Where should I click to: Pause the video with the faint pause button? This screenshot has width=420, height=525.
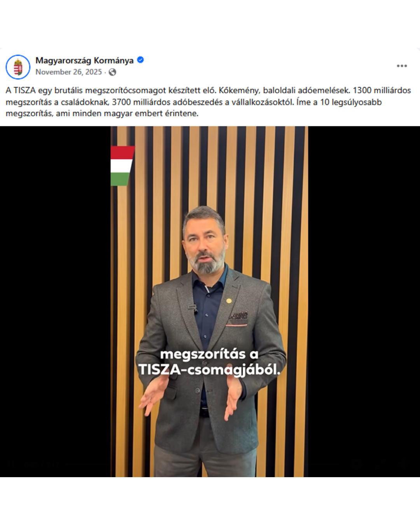(x=11, y=464)
